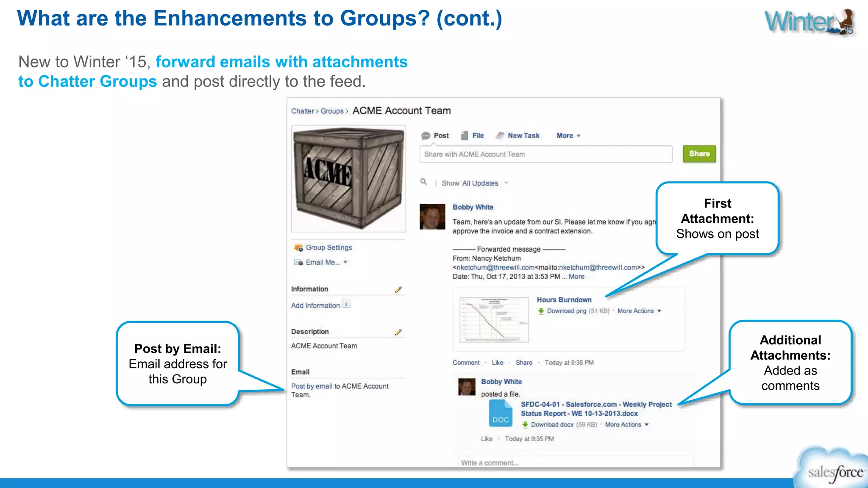Open More Actions for the docx file
The height and width of the screenshot is (488, 868).
[x=627, y=424]
